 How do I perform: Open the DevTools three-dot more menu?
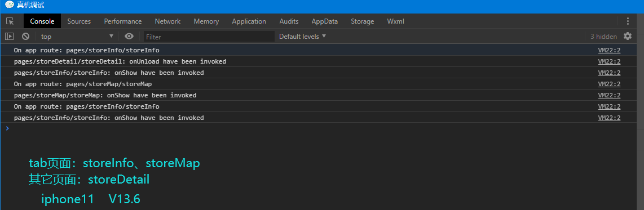click(628, 21)
